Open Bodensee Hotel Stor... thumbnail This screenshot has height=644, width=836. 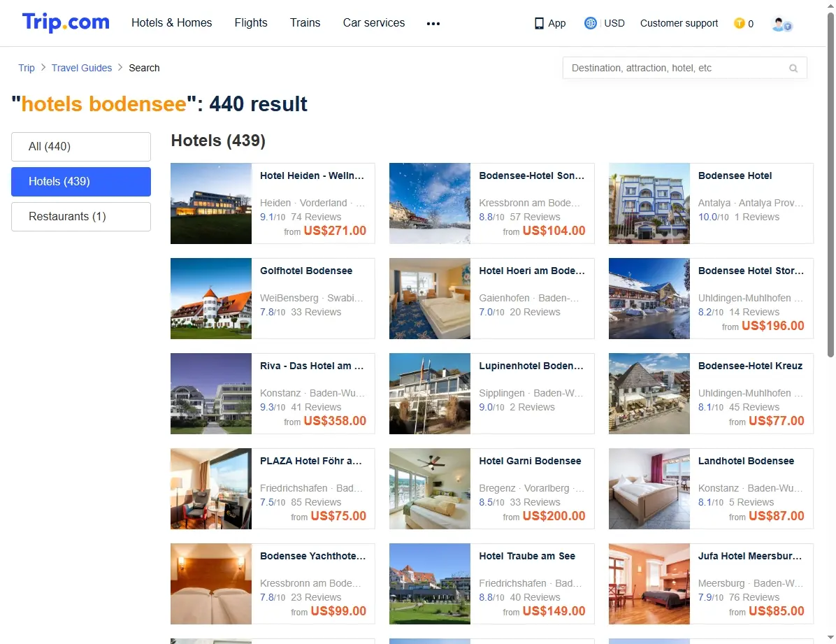pos(649,299)
